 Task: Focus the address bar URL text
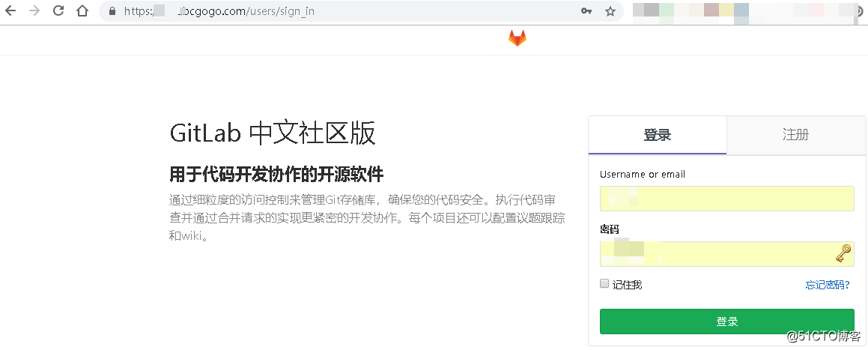[219, 11]
